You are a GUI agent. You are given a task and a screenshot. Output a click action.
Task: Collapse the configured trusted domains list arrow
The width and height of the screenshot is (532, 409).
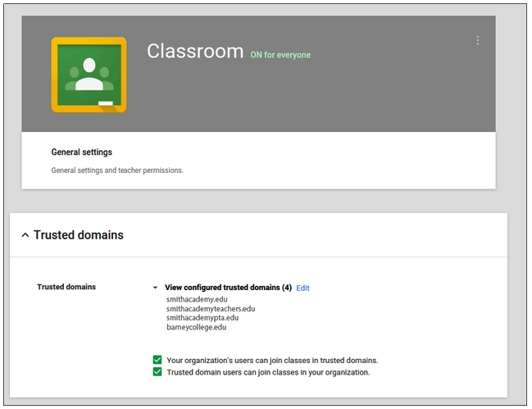[155, 288]
